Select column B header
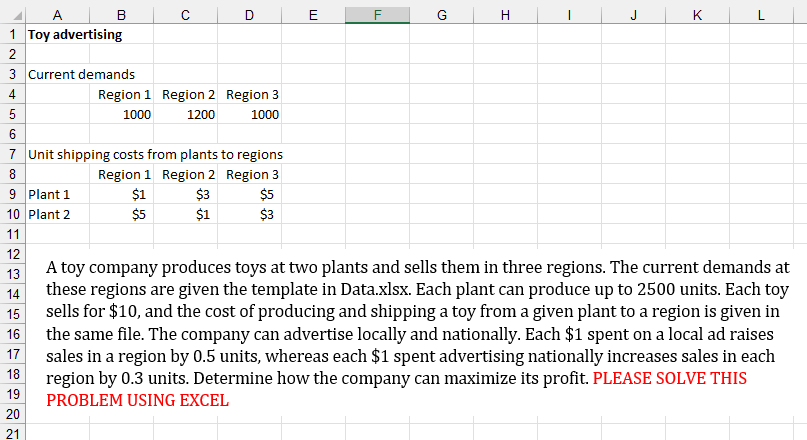 point(121,15)
